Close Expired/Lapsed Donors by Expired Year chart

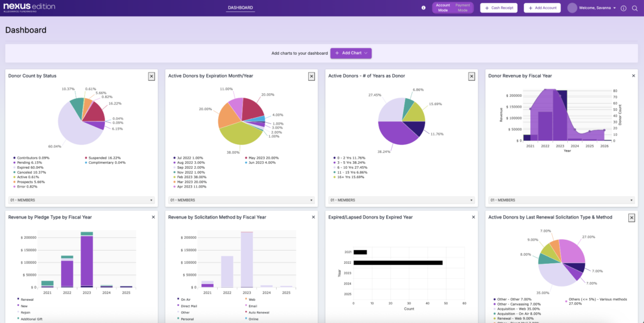(x=472, y=217)
